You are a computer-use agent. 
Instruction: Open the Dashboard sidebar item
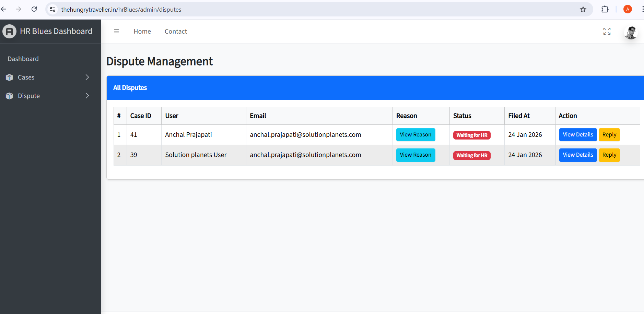click(x=23, y=59)
